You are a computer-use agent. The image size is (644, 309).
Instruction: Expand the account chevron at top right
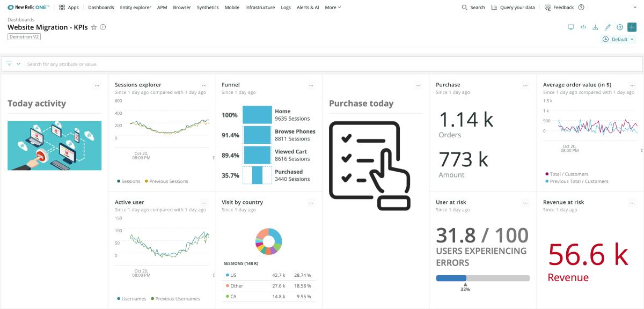tap(636, 8)
